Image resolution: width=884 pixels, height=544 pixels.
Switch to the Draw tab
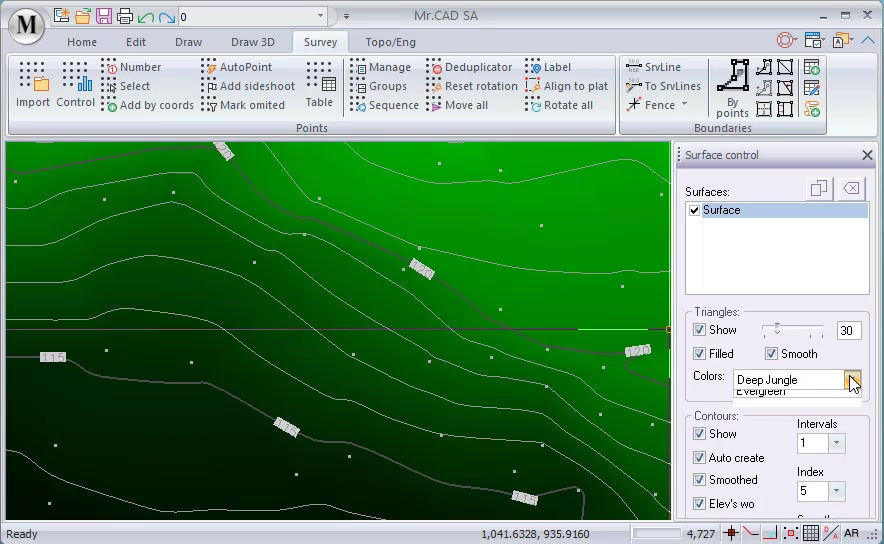pyautogui.click(x=188, y=42)
